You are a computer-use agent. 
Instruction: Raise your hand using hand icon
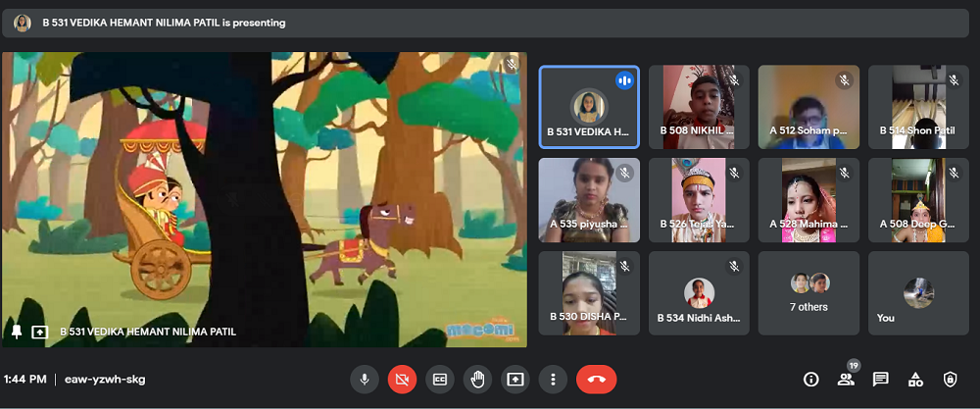477,380
